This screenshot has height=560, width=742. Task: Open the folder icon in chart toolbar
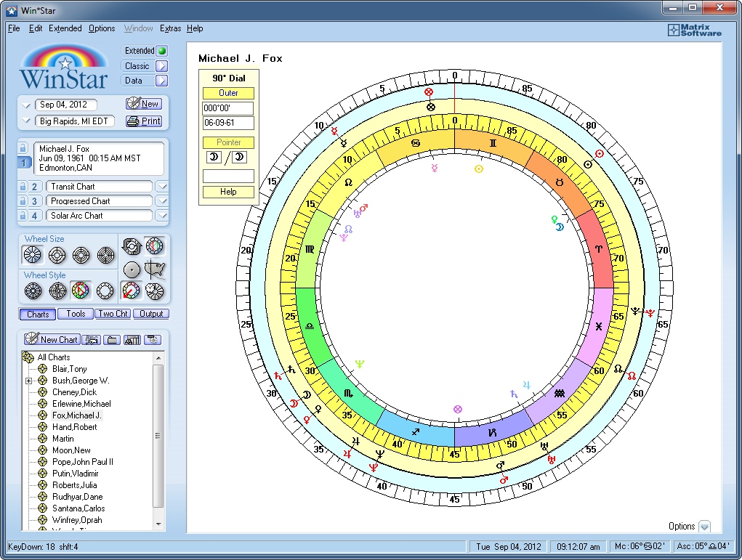[112, 340]
